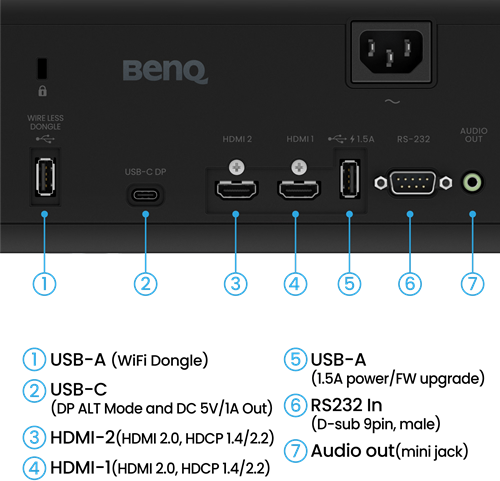
Task: Select the HDMI 2 port
Action: [236, 189]
